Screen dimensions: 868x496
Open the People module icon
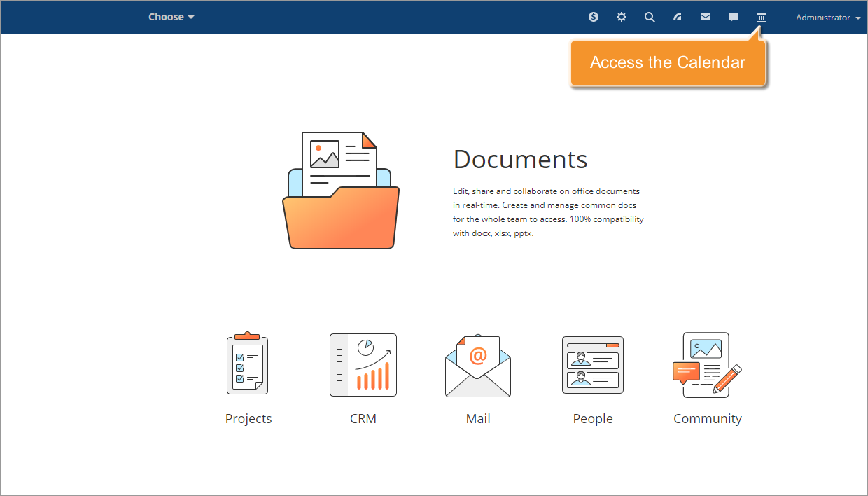click(592, 364)
